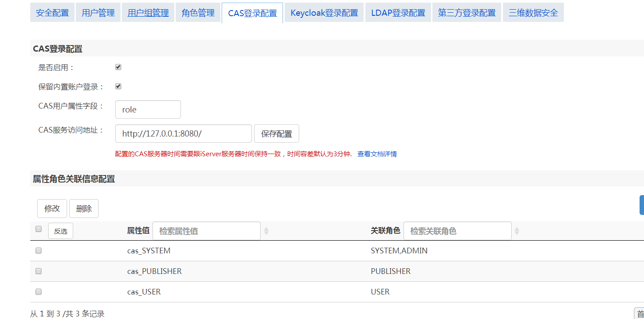This screenshot has height=319, width=644.
Task: Focus the CAS服务访问地址 input field
Action: coord(183,134)
